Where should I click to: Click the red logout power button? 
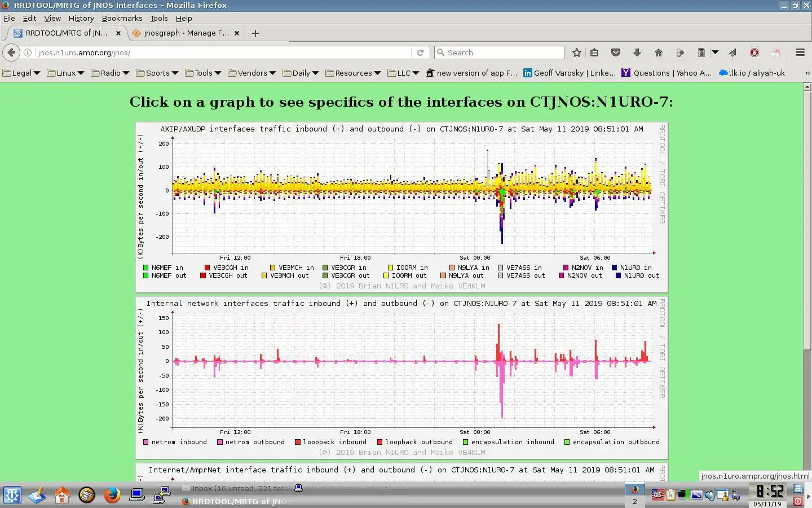pos(798,501)
